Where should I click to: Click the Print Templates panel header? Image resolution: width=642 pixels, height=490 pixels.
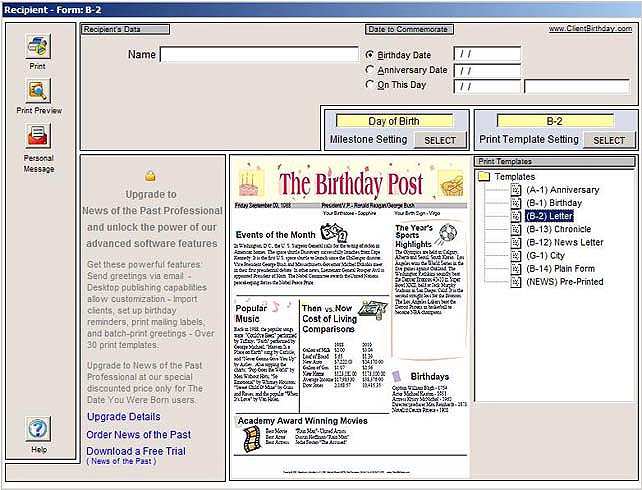coord(555,161)
